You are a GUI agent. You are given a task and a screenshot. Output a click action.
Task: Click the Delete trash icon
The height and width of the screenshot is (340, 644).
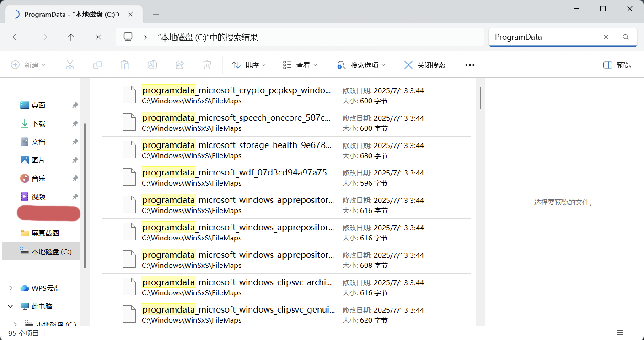(x=207, y=65)
